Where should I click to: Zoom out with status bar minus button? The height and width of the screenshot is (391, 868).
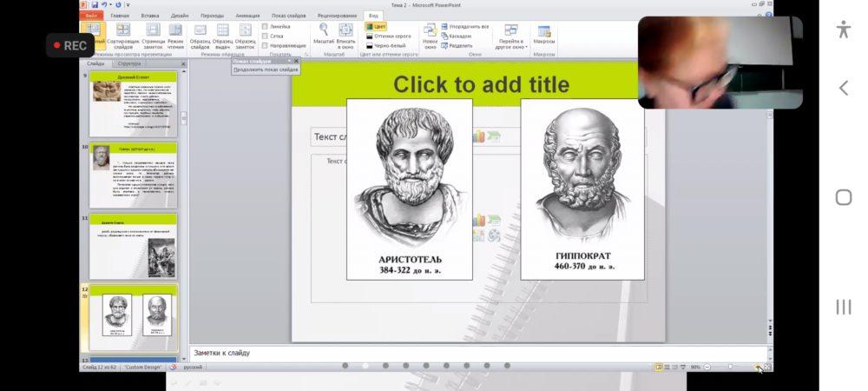707,368
